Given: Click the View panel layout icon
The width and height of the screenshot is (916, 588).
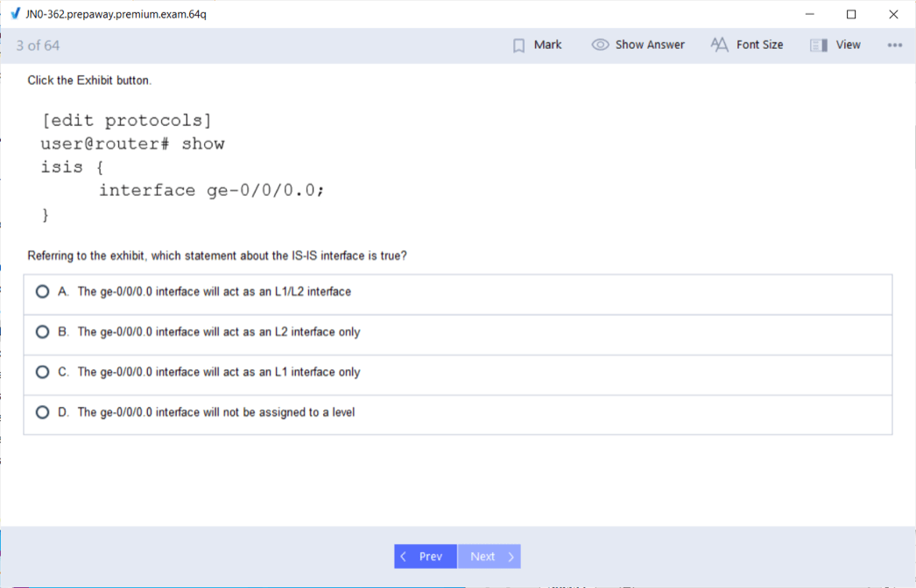Looking at the screenshot, I should tap(819, 45).
